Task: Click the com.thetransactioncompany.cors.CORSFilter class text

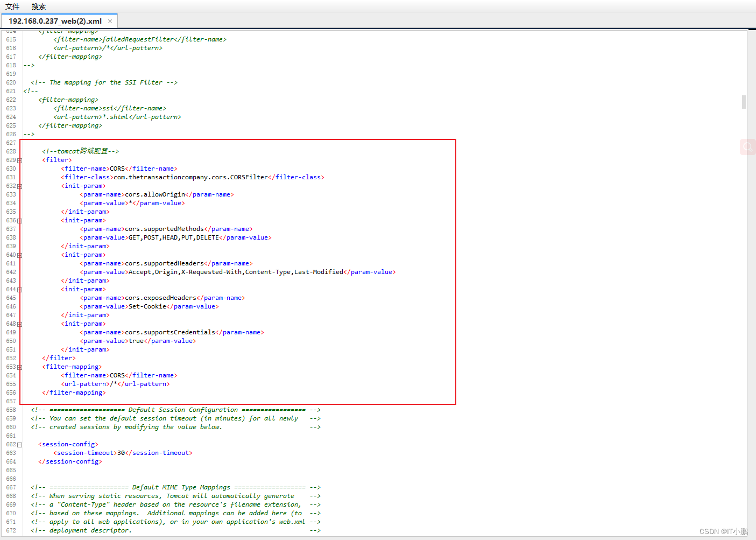Action: pos(190,177)
